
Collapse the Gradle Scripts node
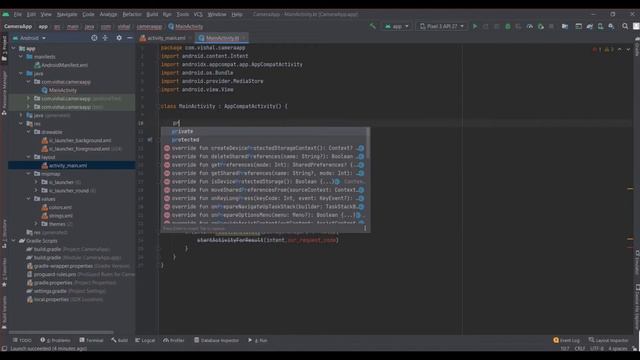point(13,240)
